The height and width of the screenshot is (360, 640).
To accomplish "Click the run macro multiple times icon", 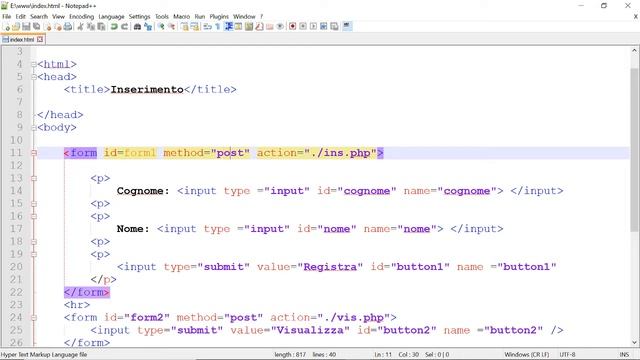I will [324, 27].
